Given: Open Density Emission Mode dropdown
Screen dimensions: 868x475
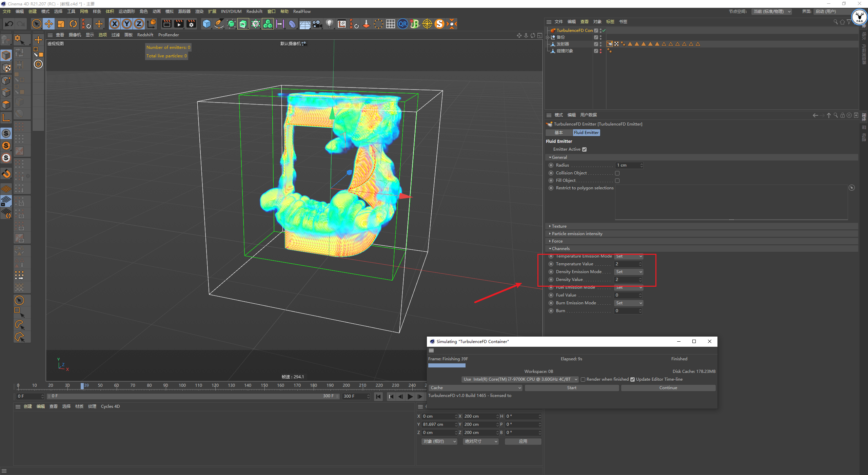Looking at the screenshot, I should click(x=629, y=272).
